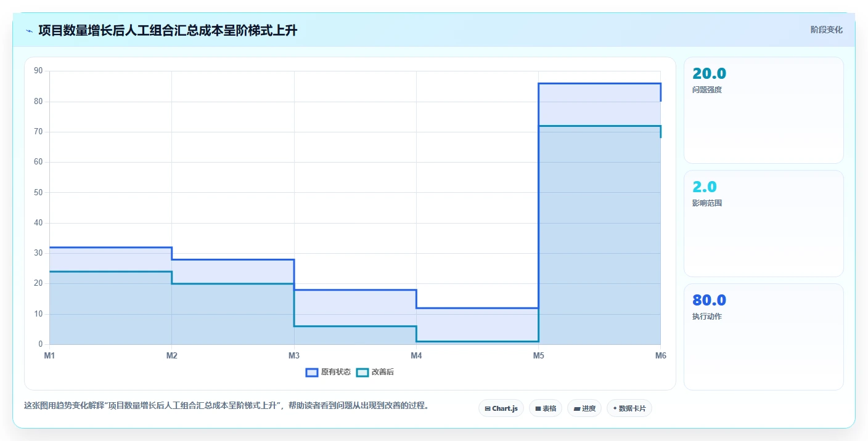The height and width of the screenshot is (441, 868).
Task: Click the chart title 项目数量增长后人工组合汇总成本呈阶梯式上升
Action: coord(168,30)
